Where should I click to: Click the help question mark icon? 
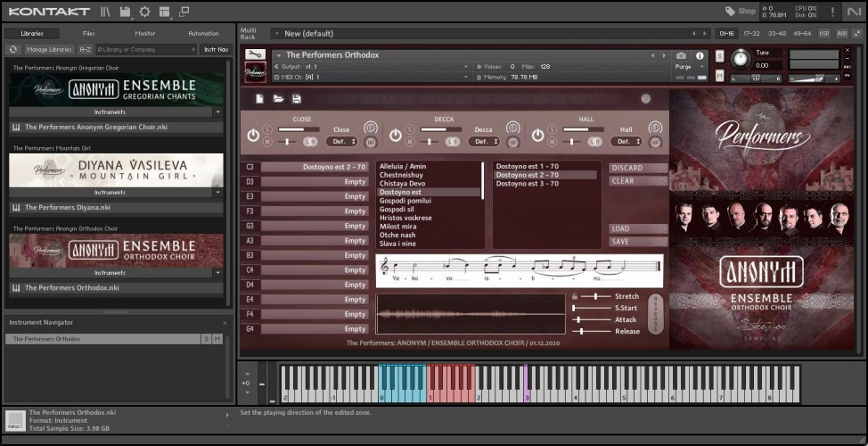[645, 99]
